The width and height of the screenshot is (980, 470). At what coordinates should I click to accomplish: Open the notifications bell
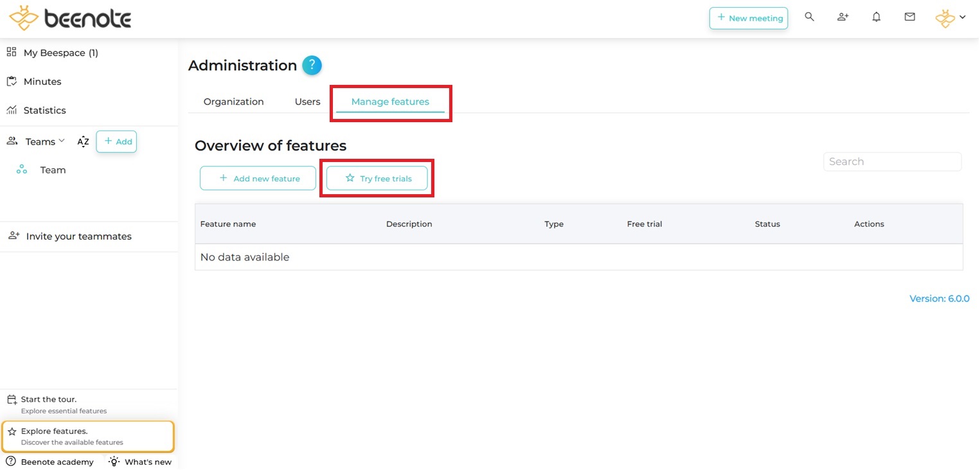[x=876, y=17]
